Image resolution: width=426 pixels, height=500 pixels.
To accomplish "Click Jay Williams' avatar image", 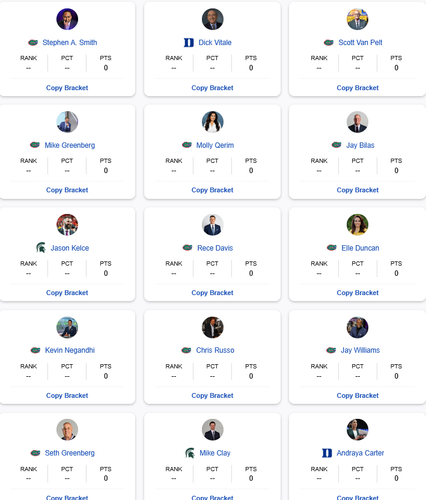I will (x=357, y=327).
